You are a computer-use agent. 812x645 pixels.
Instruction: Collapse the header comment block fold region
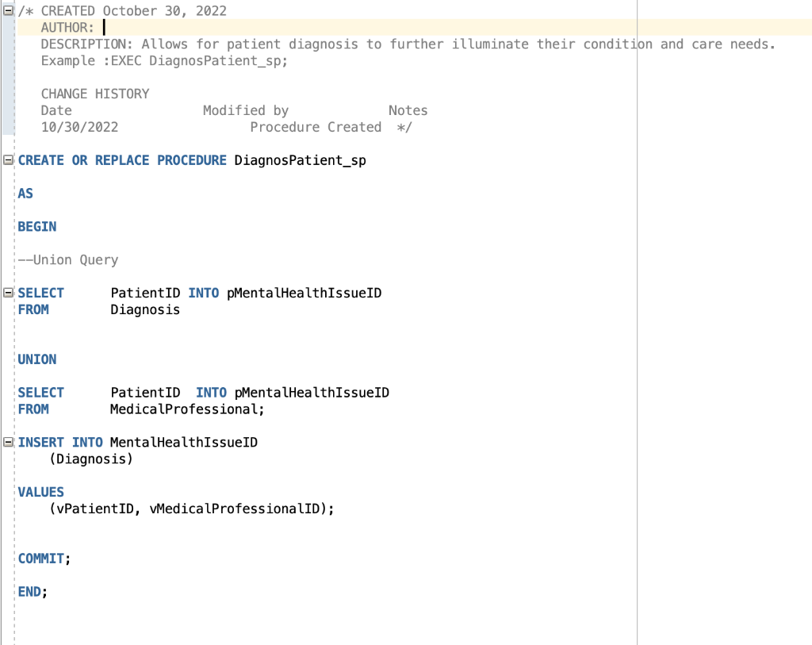coord(7,10)
